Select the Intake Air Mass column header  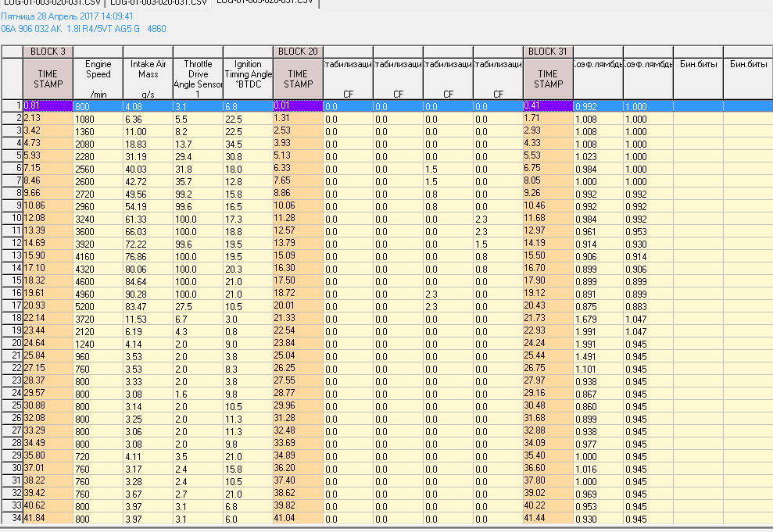[x=148, y=79]
